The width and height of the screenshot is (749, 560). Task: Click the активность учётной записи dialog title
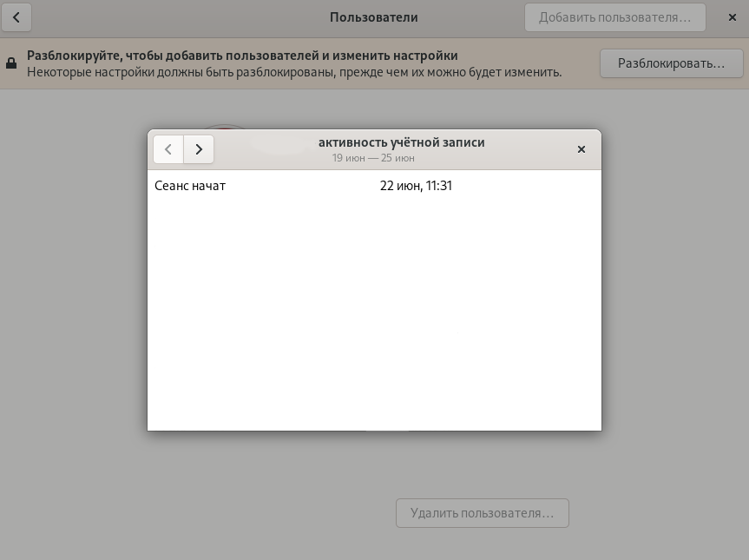pos(401,142)
